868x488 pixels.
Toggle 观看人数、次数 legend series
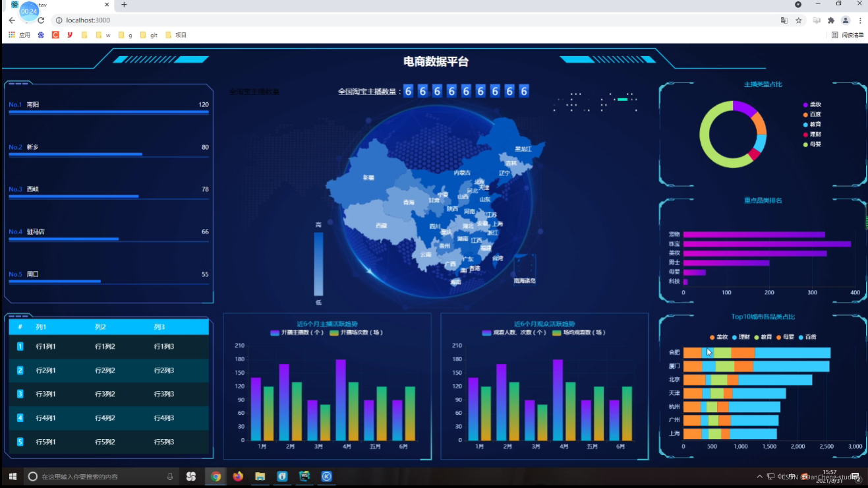tap(514, 332)
